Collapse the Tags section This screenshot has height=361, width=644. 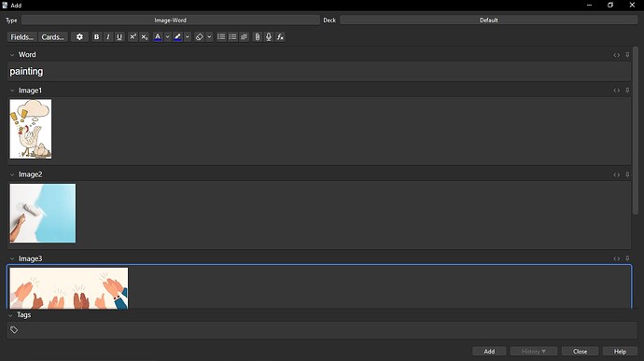click(10, 315)
